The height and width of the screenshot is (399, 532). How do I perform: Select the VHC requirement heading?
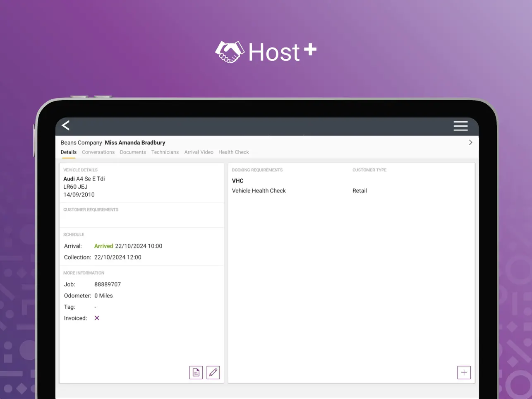(x=237, y=181)
